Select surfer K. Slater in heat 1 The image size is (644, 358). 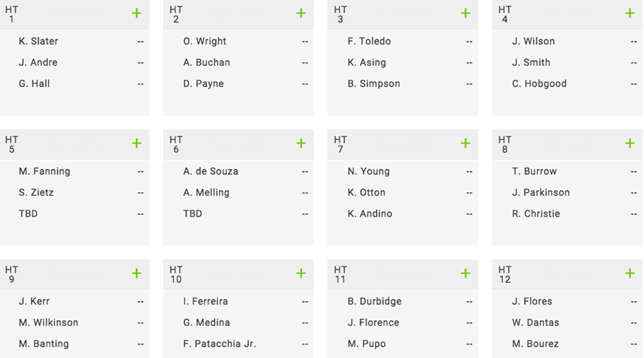point(38,41)
